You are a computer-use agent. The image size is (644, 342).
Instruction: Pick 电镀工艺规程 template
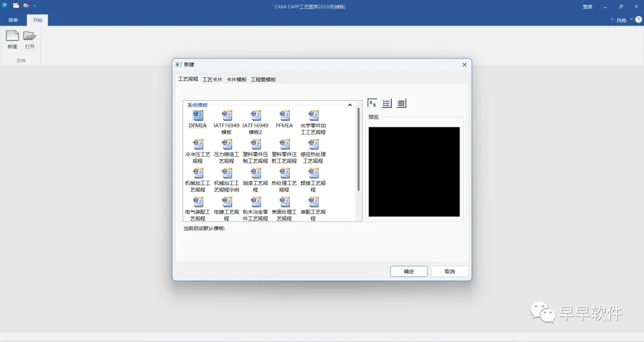coord(227,209)
